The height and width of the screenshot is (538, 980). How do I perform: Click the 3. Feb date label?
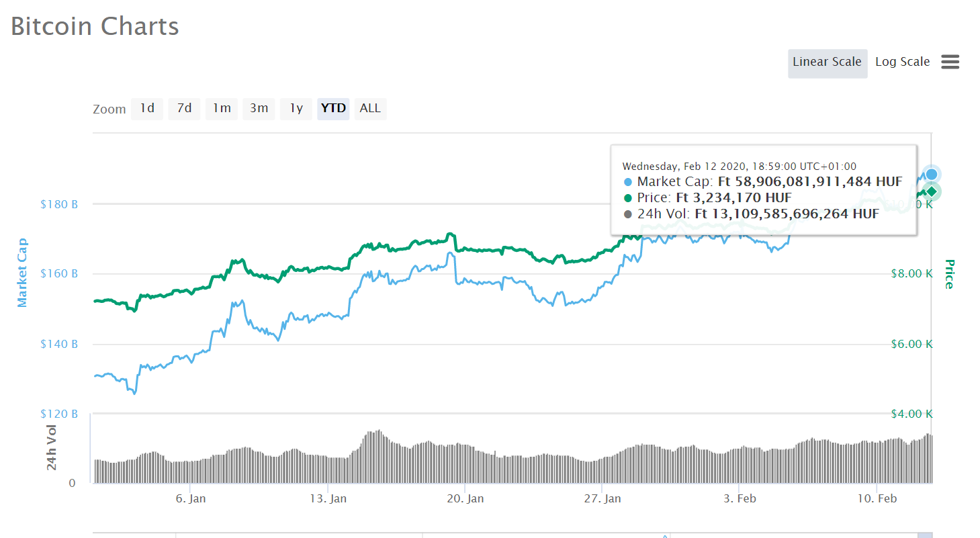pos(740,499)
